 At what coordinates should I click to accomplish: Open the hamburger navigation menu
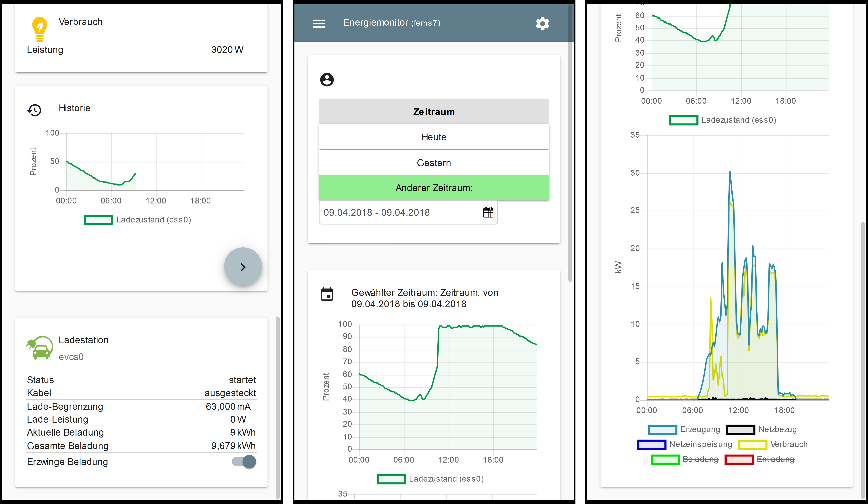pos(319,23)
